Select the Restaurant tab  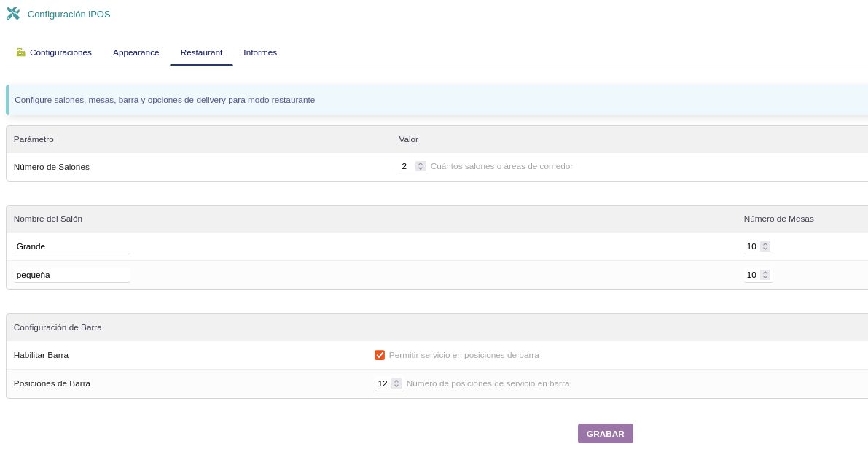tap(201, 52)
